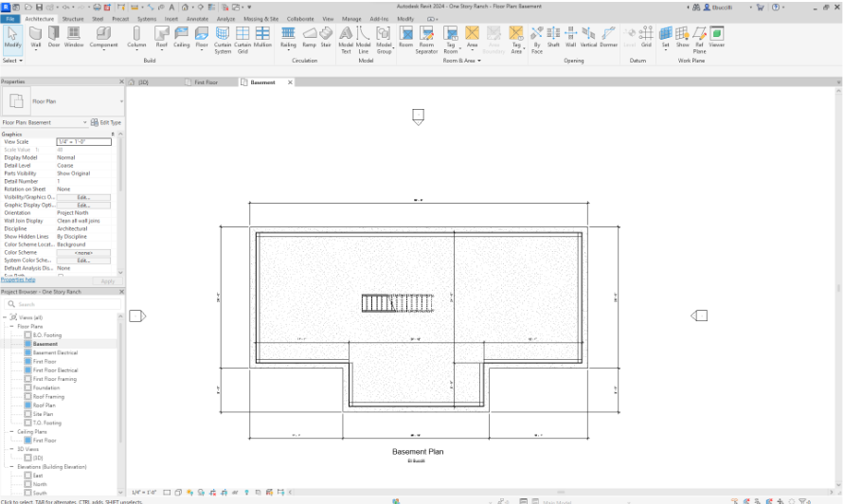Choose the Model Line tool

364,40
